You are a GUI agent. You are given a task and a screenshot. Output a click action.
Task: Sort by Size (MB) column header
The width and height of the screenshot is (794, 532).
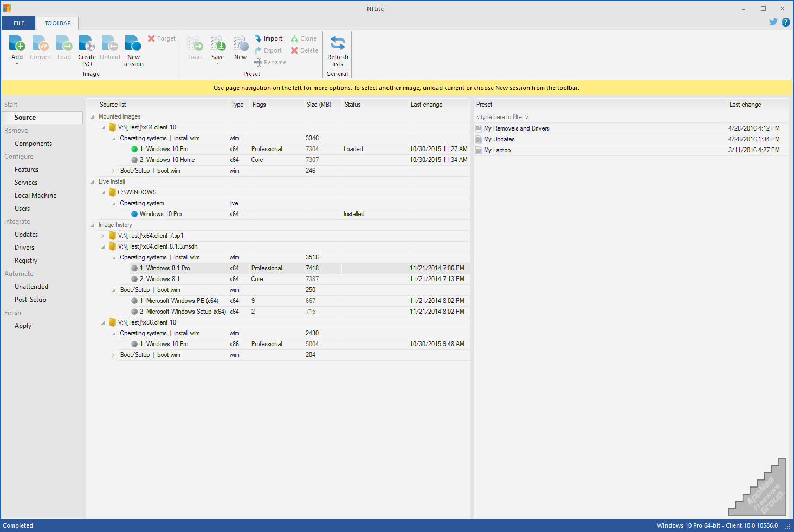click(x=322, y=105)
